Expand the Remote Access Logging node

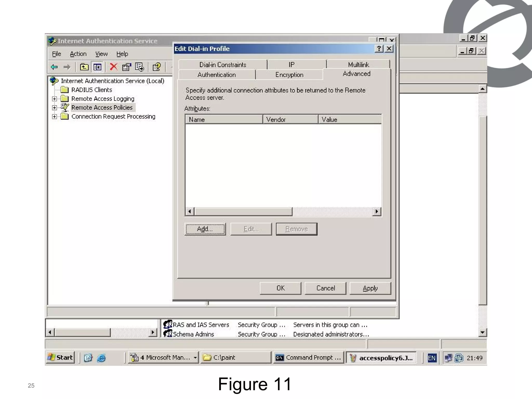[54, 99]
